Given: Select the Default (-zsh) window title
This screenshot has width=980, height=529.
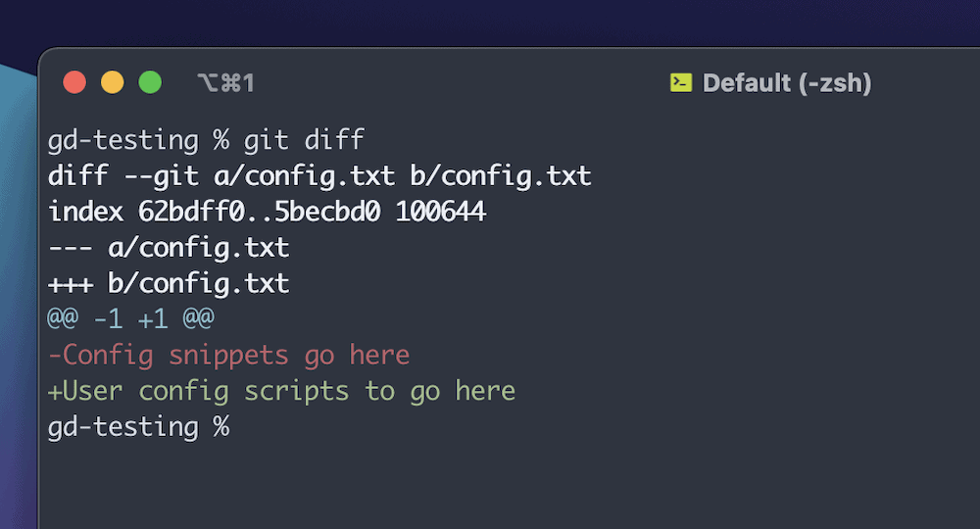Looking at the screenshot, I should pyautogui.click(x=787, y=83).
